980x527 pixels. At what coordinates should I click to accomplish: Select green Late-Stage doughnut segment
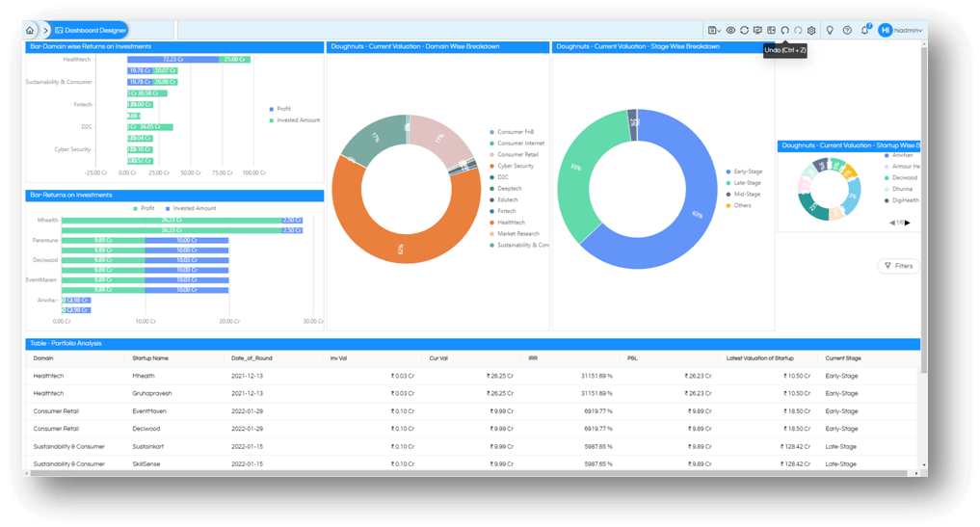click(573, 169)
